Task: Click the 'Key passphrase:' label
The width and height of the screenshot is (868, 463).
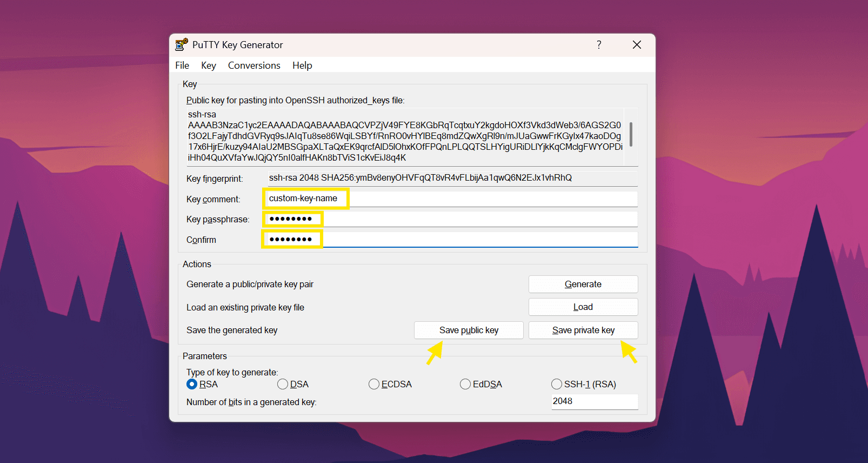Action: 218,219
